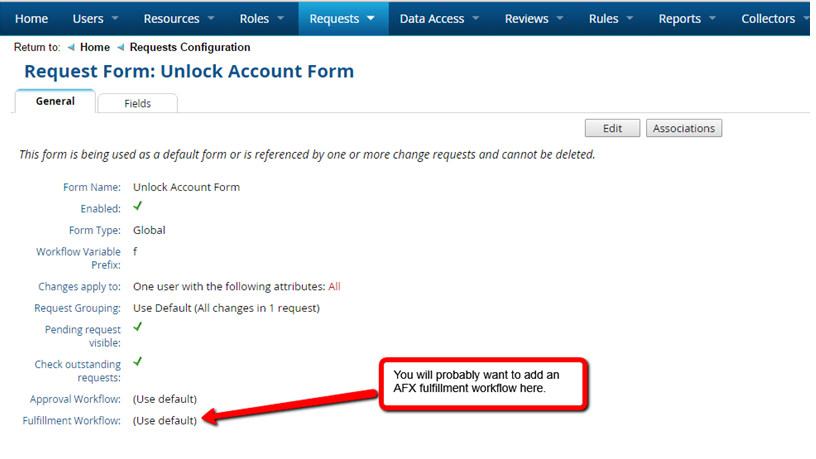The image size is (816, 459).
Task: Expand the Resources menu dropdown arrow
Action: click(x=211, y=19)
